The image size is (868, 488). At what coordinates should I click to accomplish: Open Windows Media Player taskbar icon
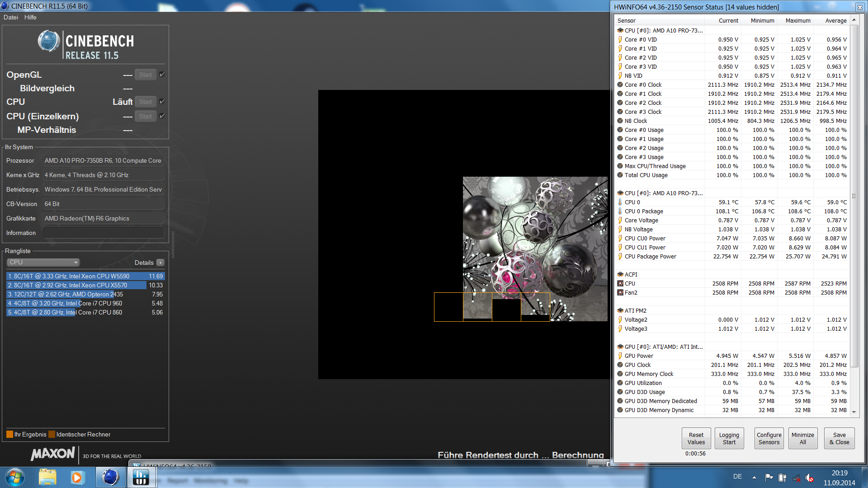point(77,477)
